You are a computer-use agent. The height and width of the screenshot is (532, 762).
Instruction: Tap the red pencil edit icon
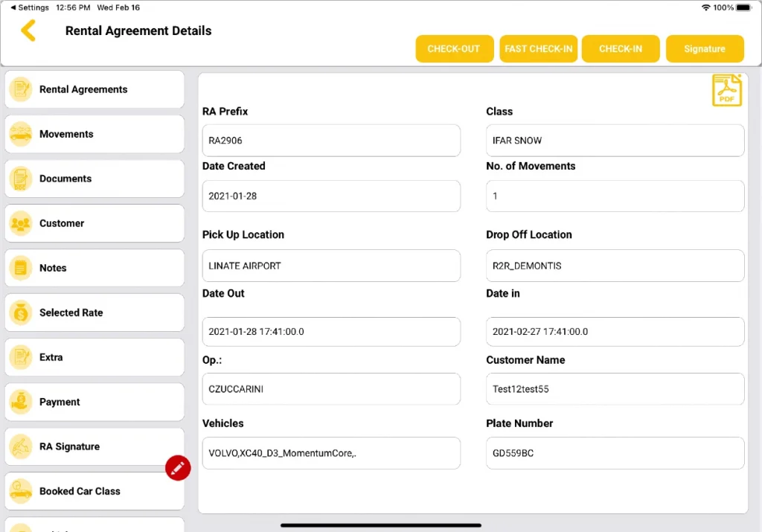pyautogui.click(x=178, y=468)
